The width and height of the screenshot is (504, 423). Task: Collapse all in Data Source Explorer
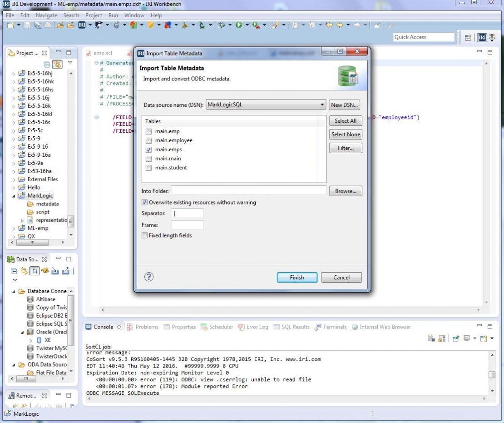pos(14,271)
